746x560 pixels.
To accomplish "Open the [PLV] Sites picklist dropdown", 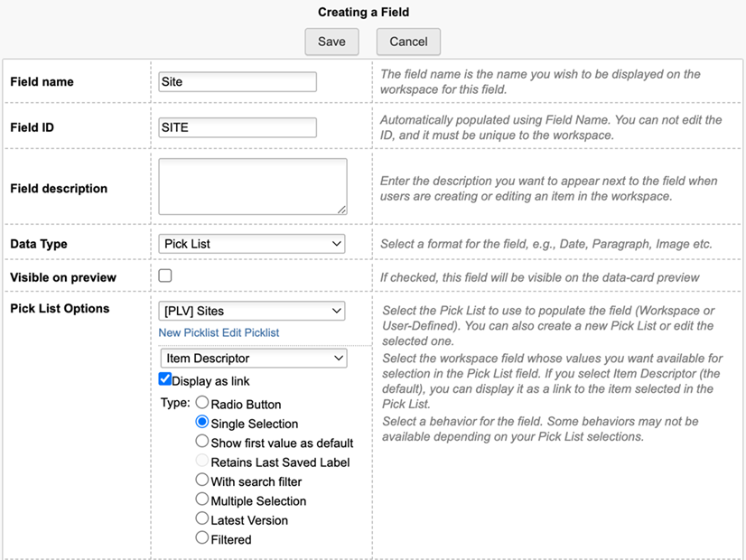I will 252,312.
